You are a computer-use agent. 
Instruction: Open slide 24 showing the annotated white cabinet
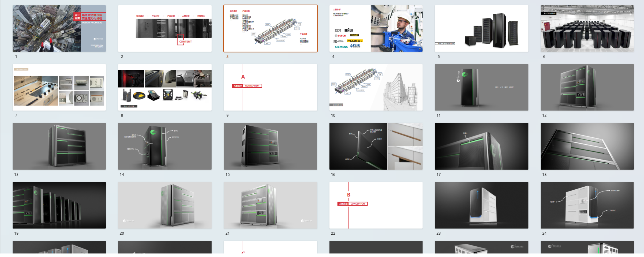[x=587, y=205]
